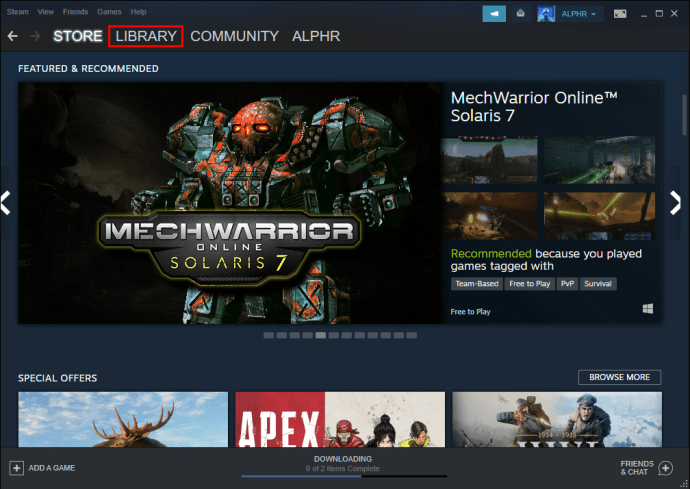Open the View menu
The height and width of the screenshot is (489, 690).
coord(45,12)
